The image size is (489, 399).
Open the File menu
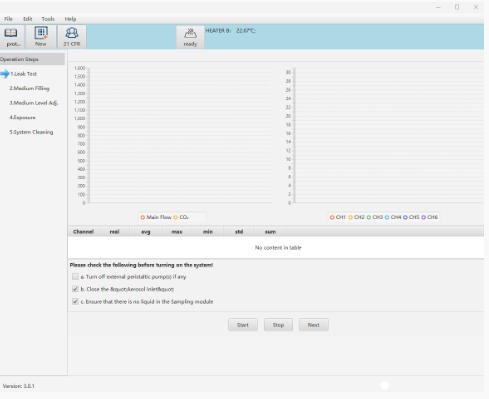(x=8, y=19)
